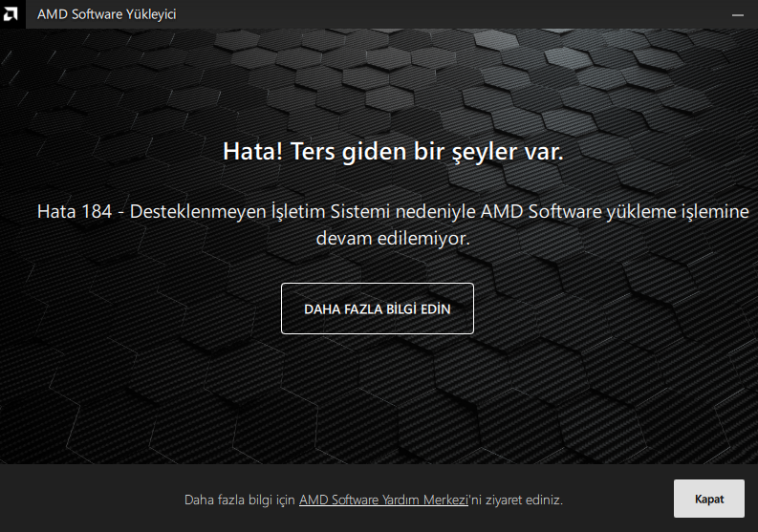The image size is (758, 532).
Task: Click the AMD logo in title bar
Action: click(x=11, y=14)
